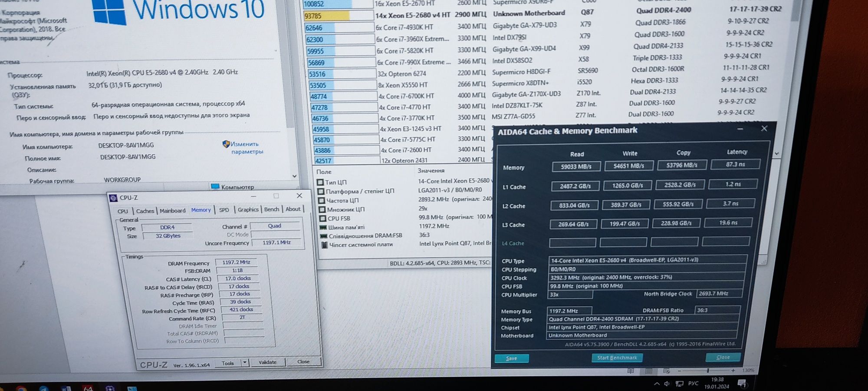Click L1 Cache Read value 2487.2 GB/s
This screenshot has width=868, height=391.
pos(575,186)
